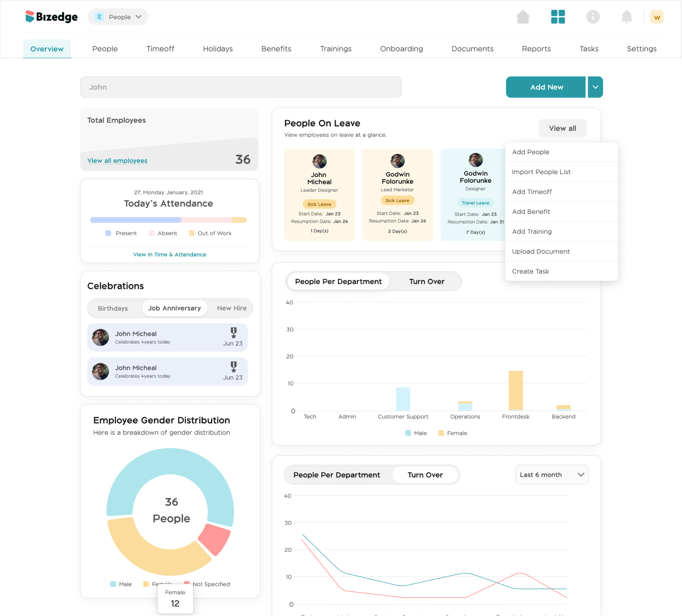Click the View all button for People On Leave
682x616 pixels.
coord(563,128)
